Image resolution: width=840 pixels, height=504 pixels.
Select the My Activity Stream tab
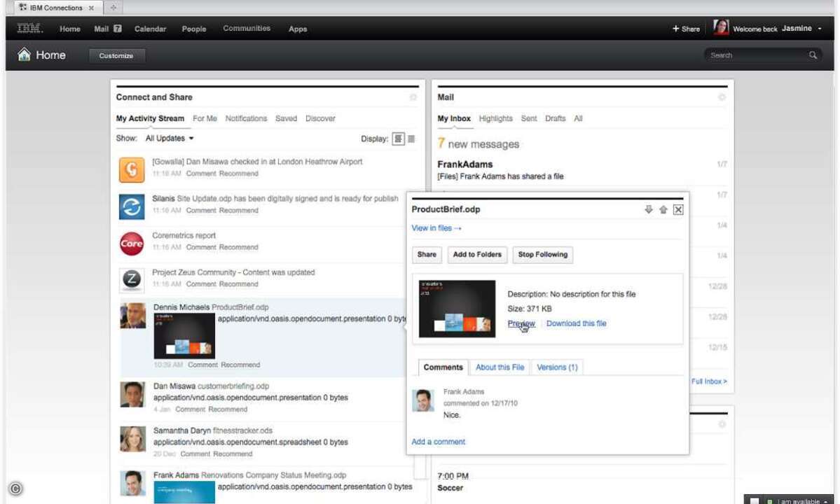[150, 118]
